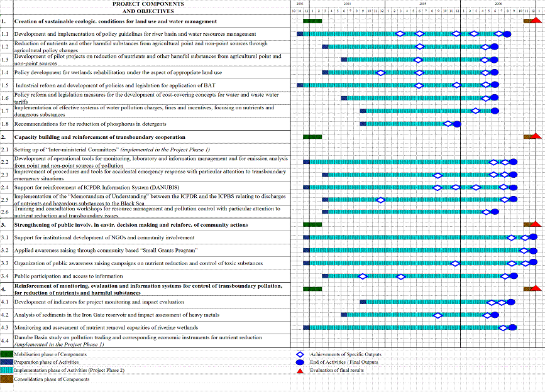
Task: Select the blue circle legend icon
Action: pos(300,362)
